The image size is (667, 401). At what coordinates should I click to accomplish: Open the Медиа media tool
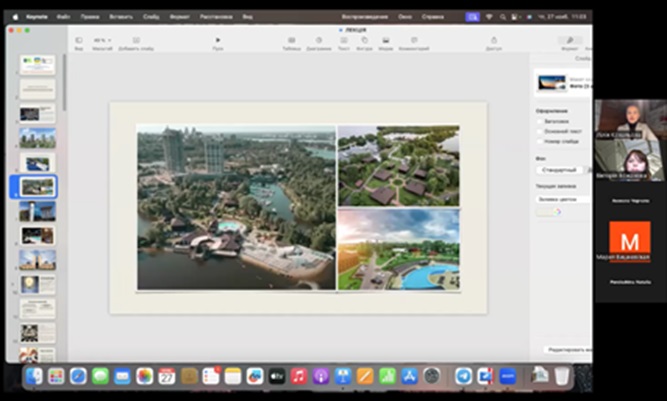[x=385, y=41]
